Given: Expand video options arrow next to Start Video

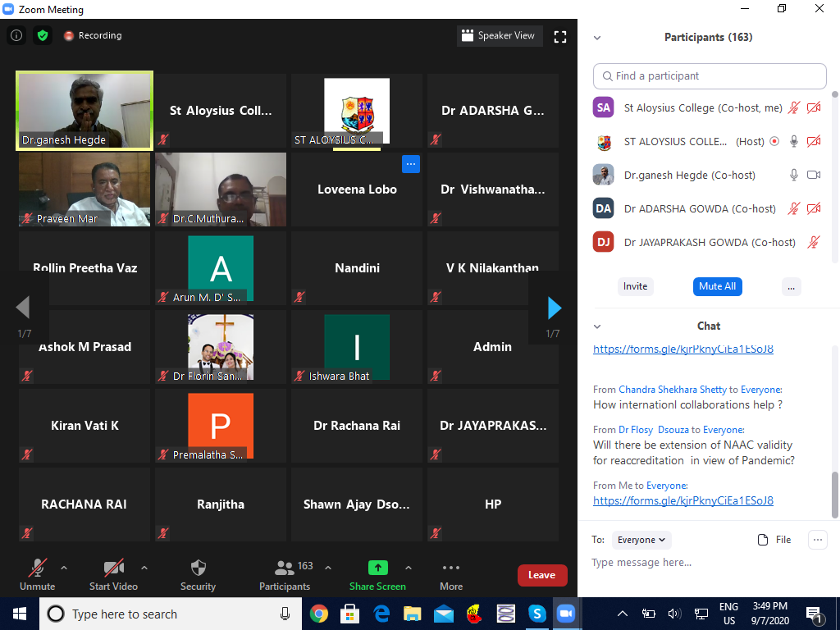Looking at the screenshot, I should (144, 568).
